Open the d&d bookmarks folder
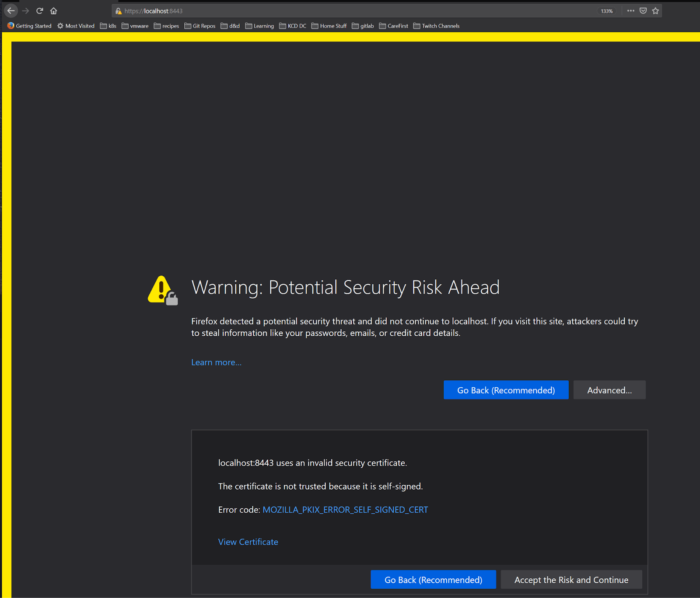 coord(230,26)
